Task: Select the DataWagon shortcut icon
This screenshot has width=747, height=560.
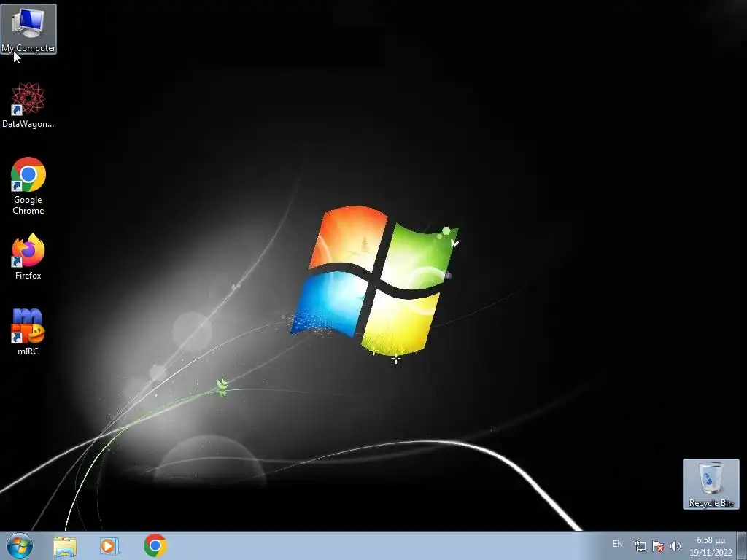Action: coord(28,105)
